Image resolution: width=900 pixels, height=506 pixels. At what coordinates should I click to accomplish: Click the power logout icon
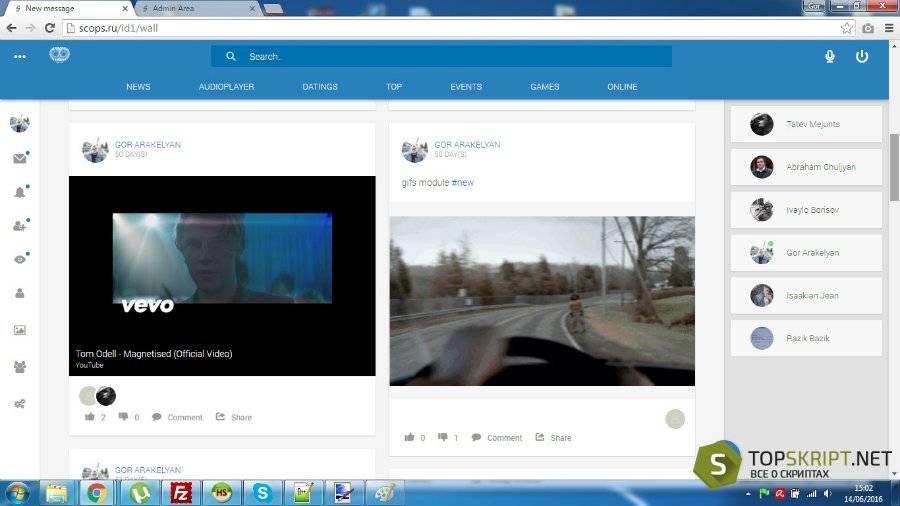862,56
